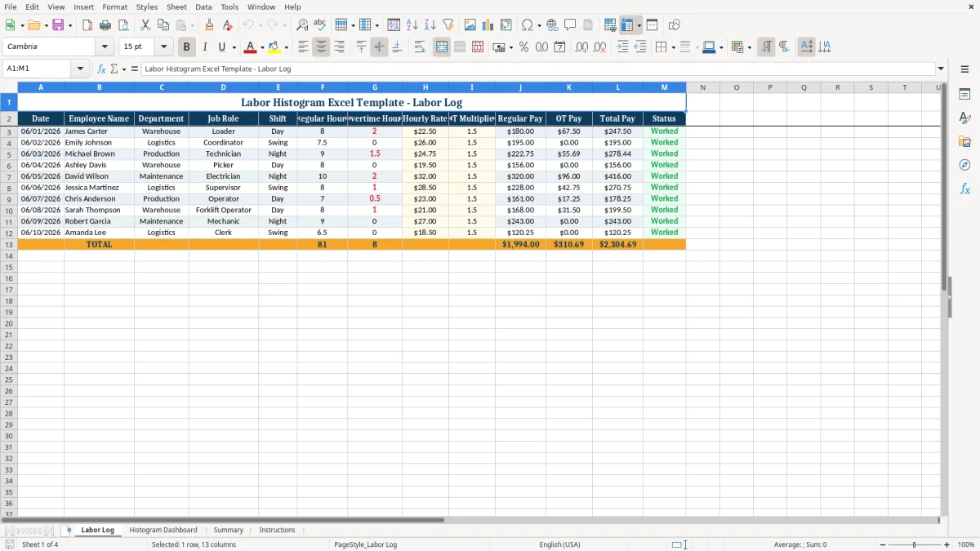Image resolution: width=980 pixels, height=551 pixels.
Task: Toggle Left-To-Right text direction
Action: (766, 47)
